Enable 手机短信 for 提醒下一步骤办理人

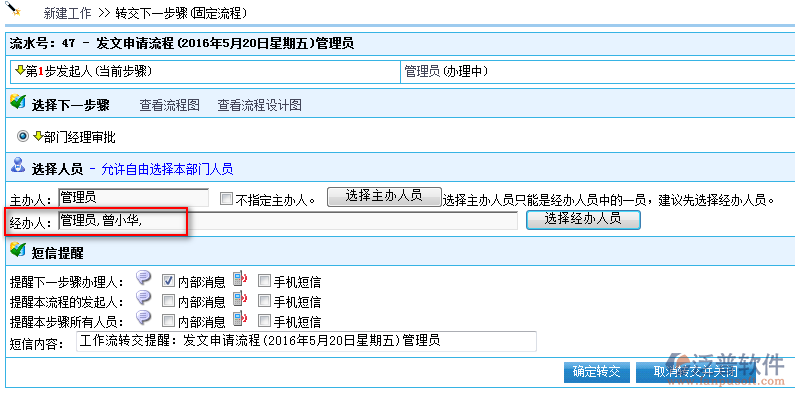pos(264,280)
